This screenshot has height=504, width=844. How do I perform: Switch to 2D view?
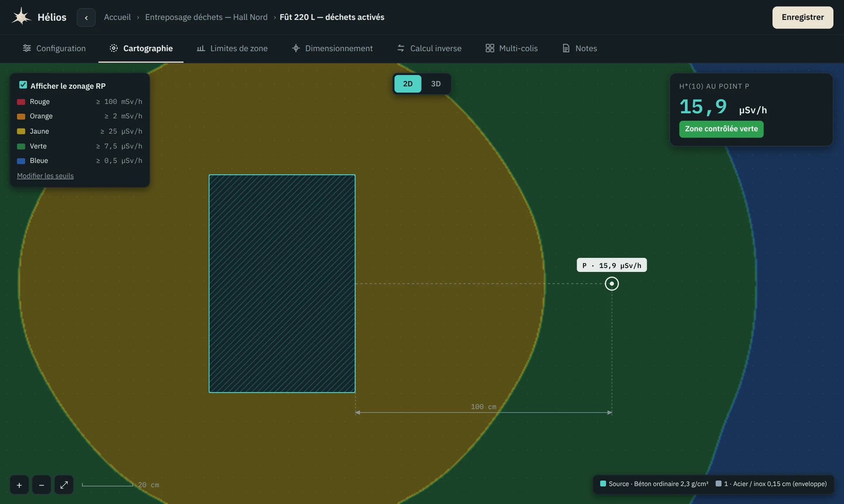coord(408,84)
